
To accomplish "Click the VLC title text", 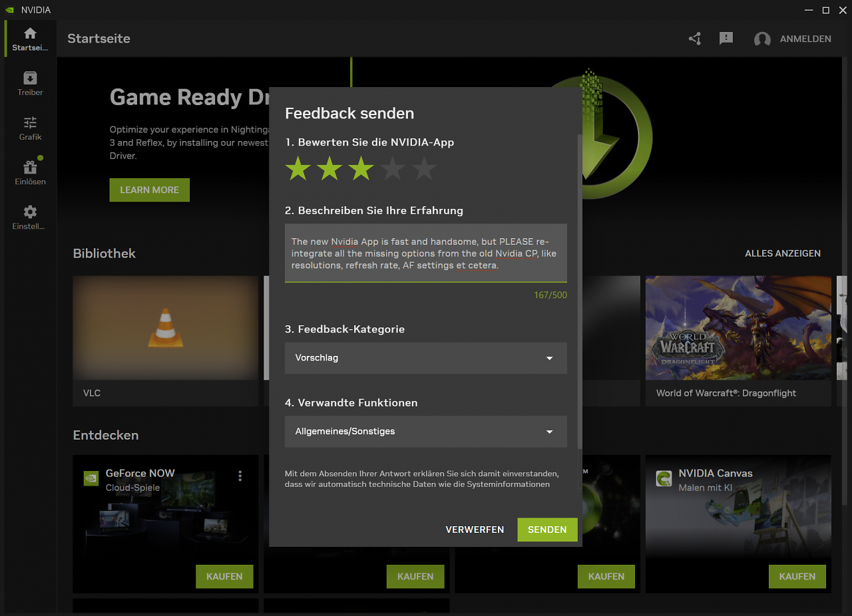I will pos(92,393).
